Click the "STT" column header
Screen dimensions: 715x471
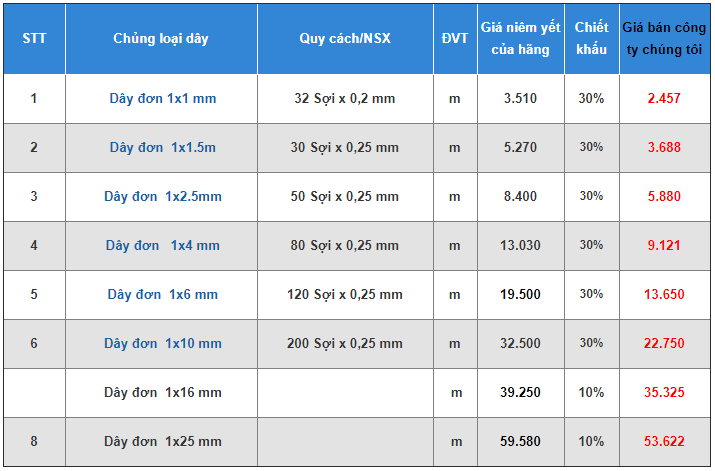33,39
